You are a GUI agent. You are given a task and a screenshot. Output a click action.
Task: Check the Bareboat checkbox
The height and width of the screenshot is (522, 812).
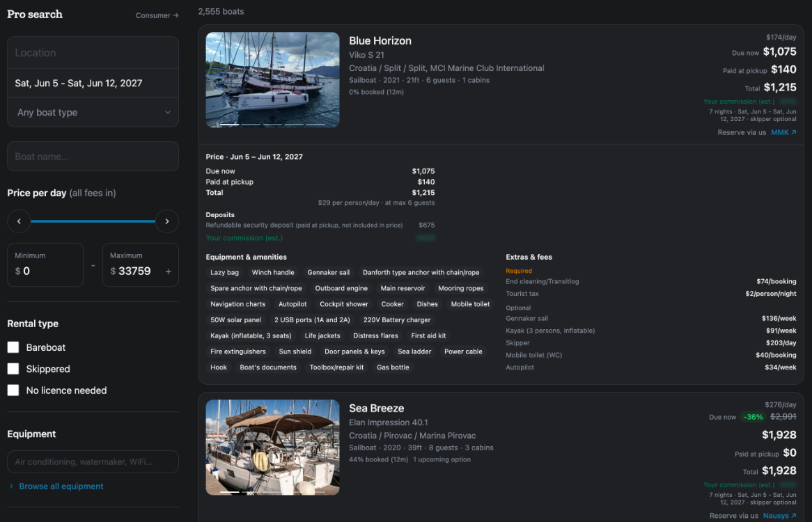tap(13, 347)
